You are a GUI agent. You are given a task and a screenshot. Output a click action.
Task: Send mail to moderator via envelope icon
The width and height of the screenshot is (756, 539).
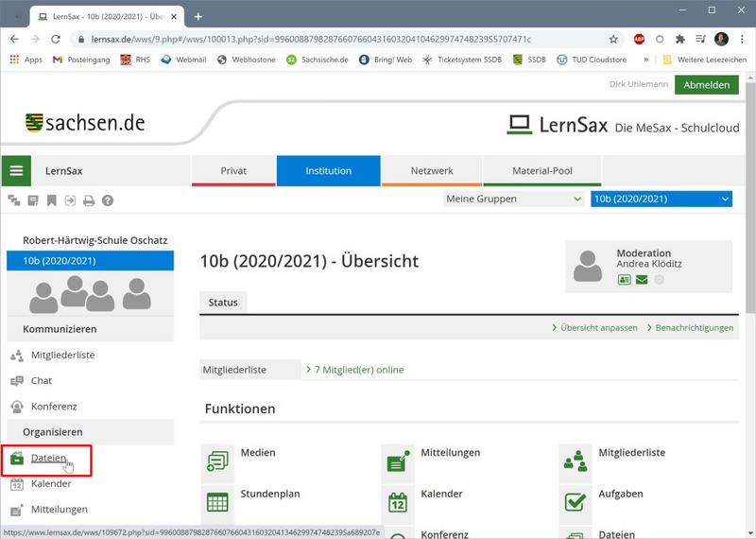pos(642,280)
